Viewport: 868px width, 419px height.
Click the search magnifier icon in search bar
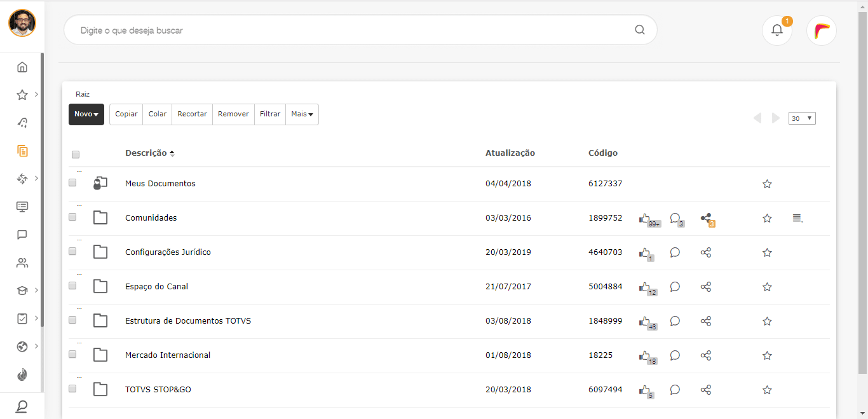tap(639, 30)
